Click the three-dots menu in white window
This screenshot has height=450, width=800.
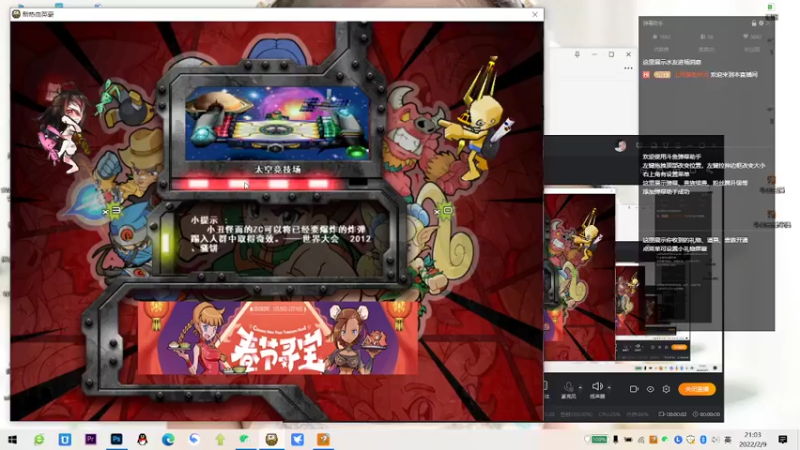click(x=628, y=68)
